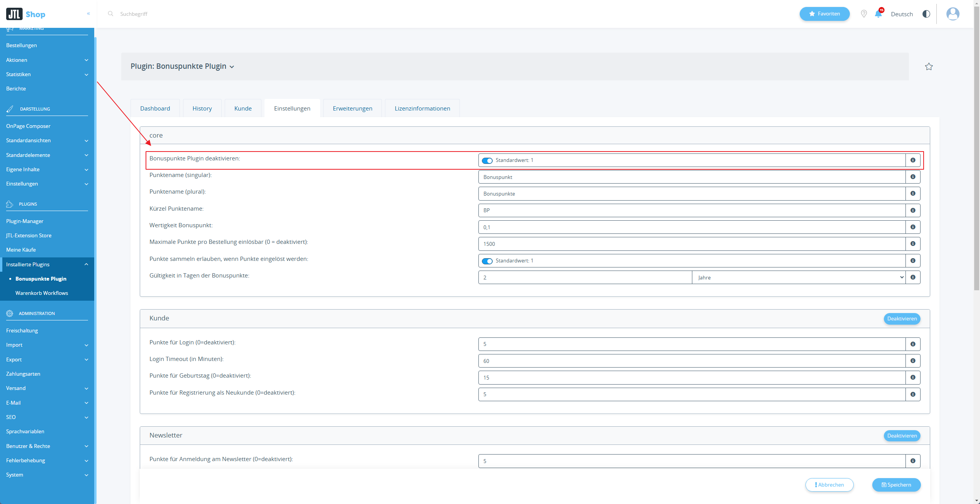Open user profile avatar
980x504 pixels.
coord(953,14)
